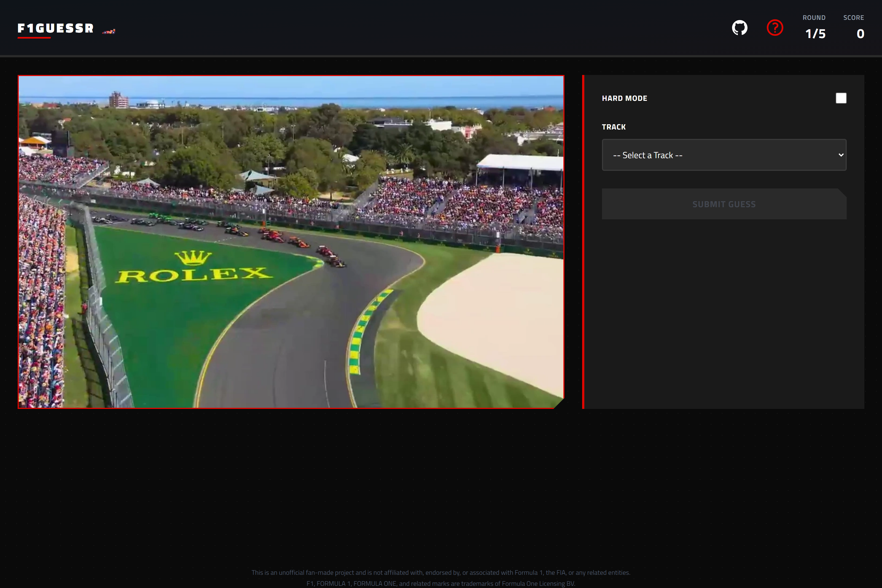Open the GitHub repository icon

coord(740,28)
